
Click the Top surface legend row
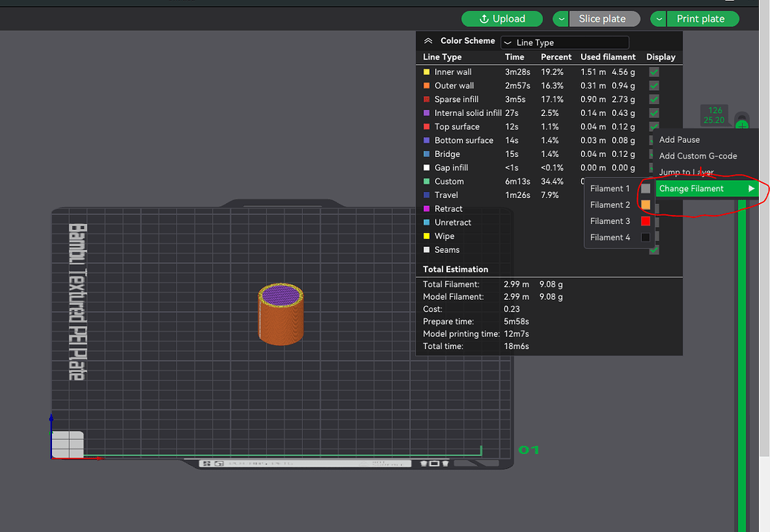549,126
